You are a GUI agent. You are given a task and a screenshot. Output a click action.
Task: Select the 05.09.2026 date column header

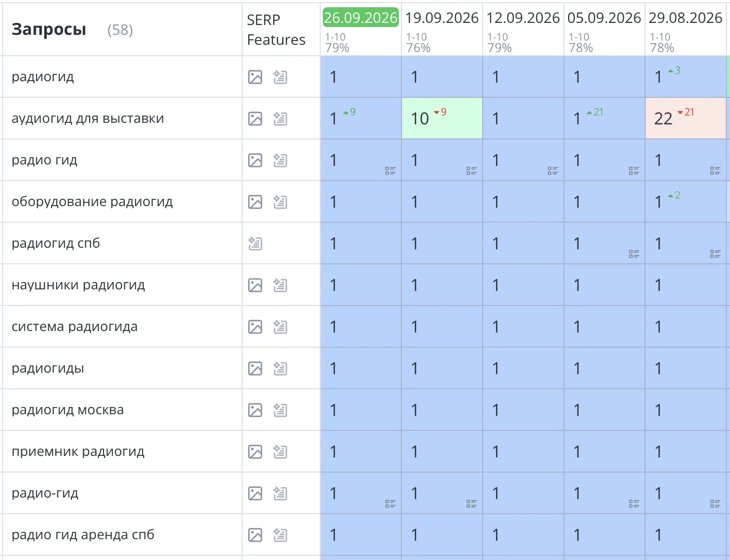605,18
